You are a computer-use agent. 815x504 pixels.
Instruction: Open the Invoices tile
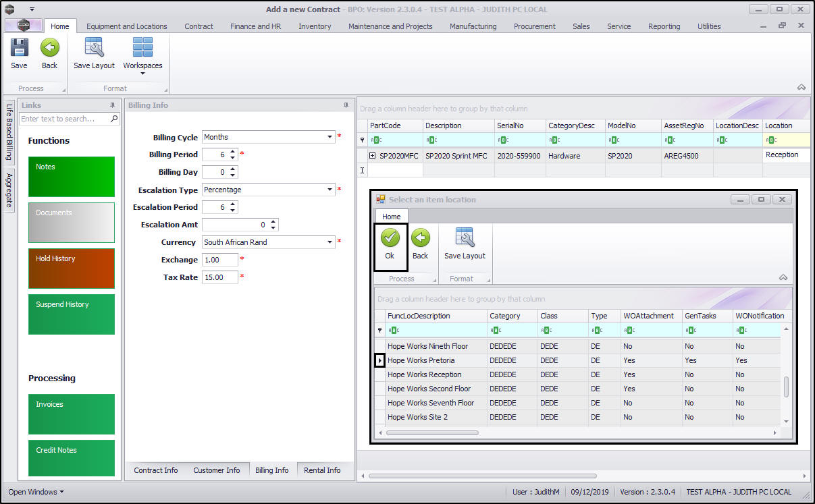point(72,414)
